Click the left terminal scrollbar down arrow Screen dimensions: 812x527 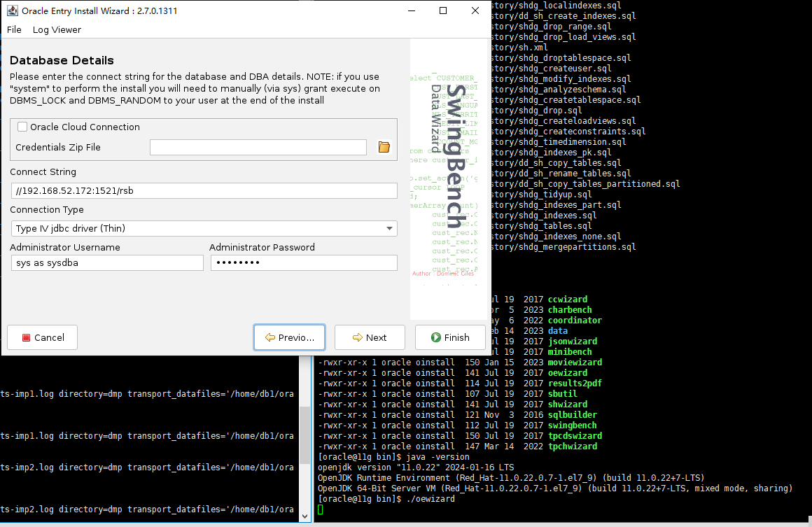point(305,516)
